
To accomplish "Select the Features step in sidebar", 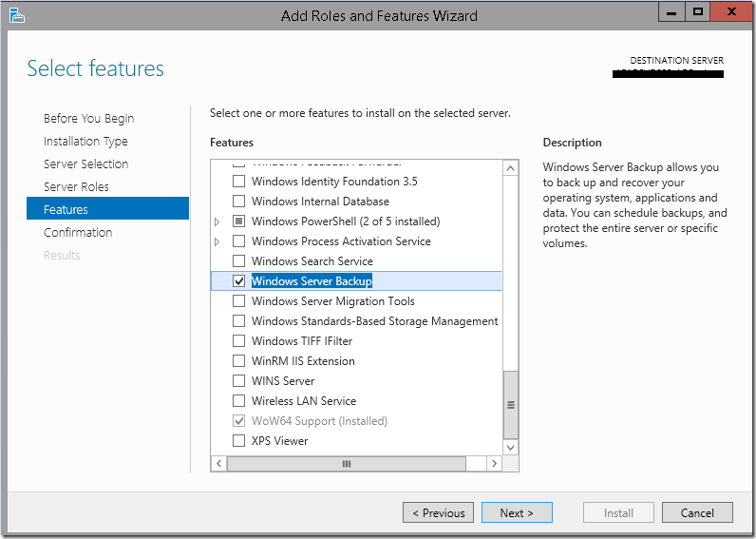I will click(107, 208).
